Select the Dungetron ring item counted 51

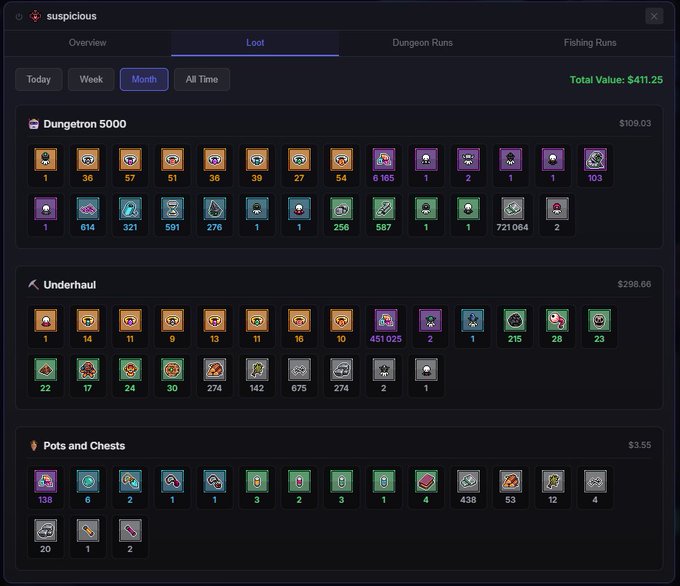(x=172, y=165)
